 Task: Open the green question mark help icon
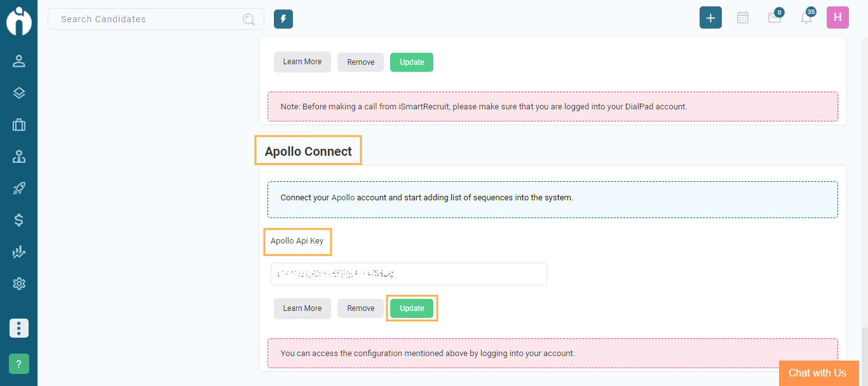pyautogui.click(x=18, y=364)
